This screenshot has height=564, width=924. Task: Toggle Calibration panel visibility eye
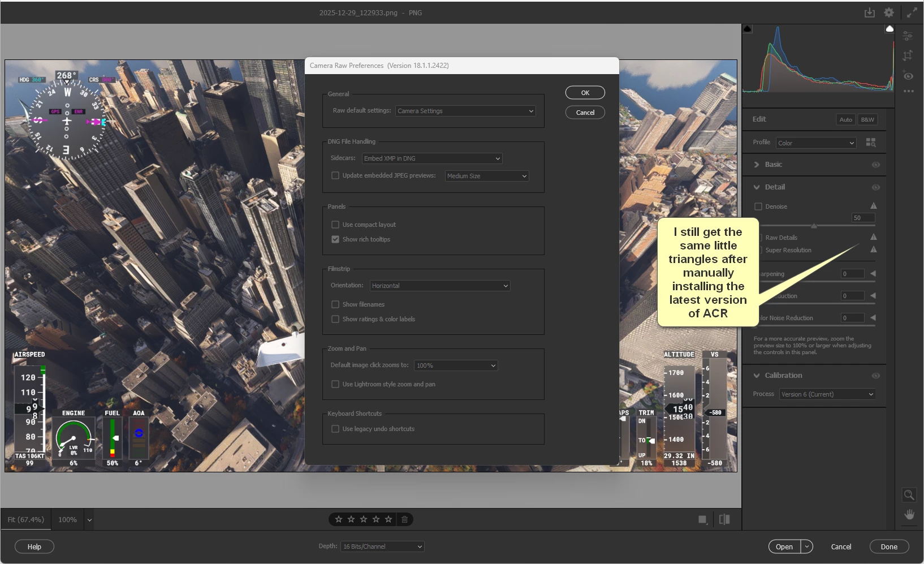(x=876, y=376)
